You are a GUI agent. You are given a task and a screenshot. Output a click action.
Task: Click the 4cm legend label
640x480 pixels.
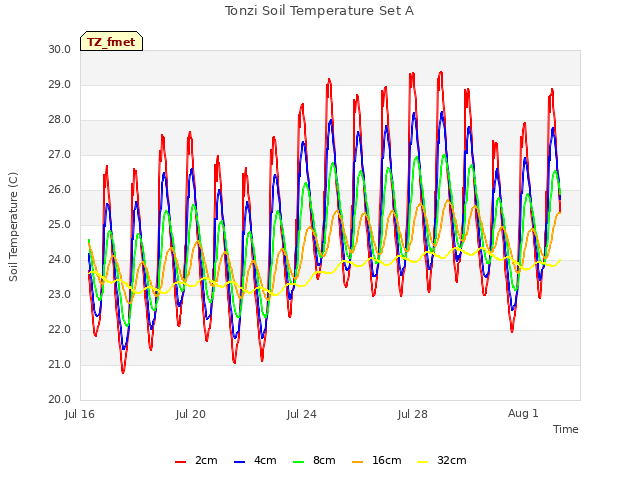(265, 460)
